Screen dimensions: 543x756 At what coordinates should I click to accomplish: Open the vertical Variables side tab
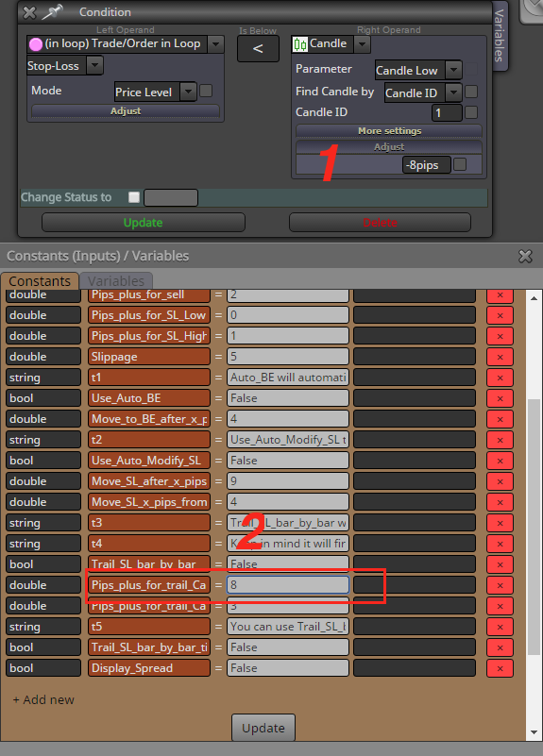click(x=500, y=35)
